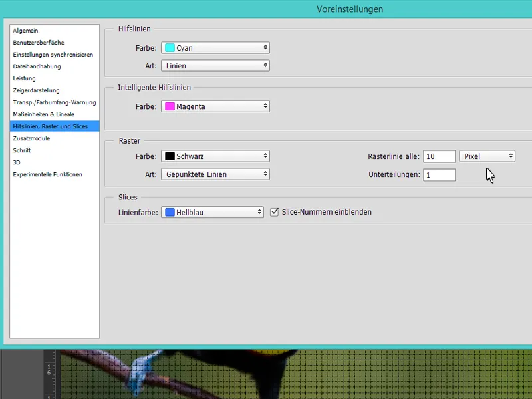Image resolution: width=532 pixels, height=399 pixels.
Task: Open the Allgemein preferences category
Action: point(25,31)
